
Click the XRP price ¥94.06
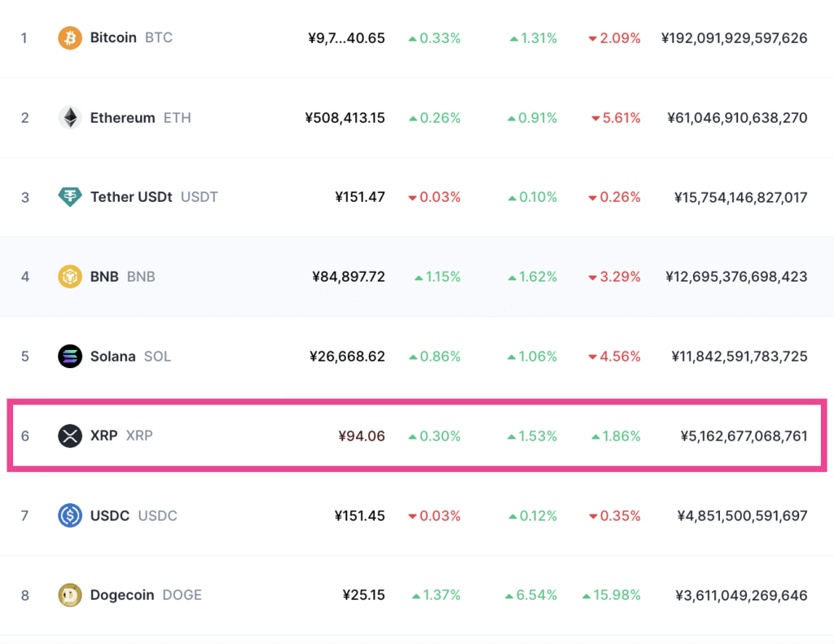[x=362, y=436]
